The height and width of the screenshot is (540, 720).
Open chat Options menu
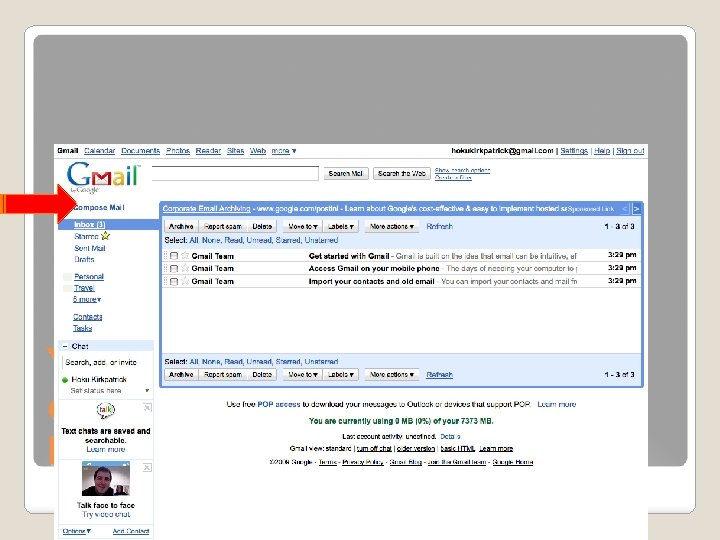click(76, 531)
